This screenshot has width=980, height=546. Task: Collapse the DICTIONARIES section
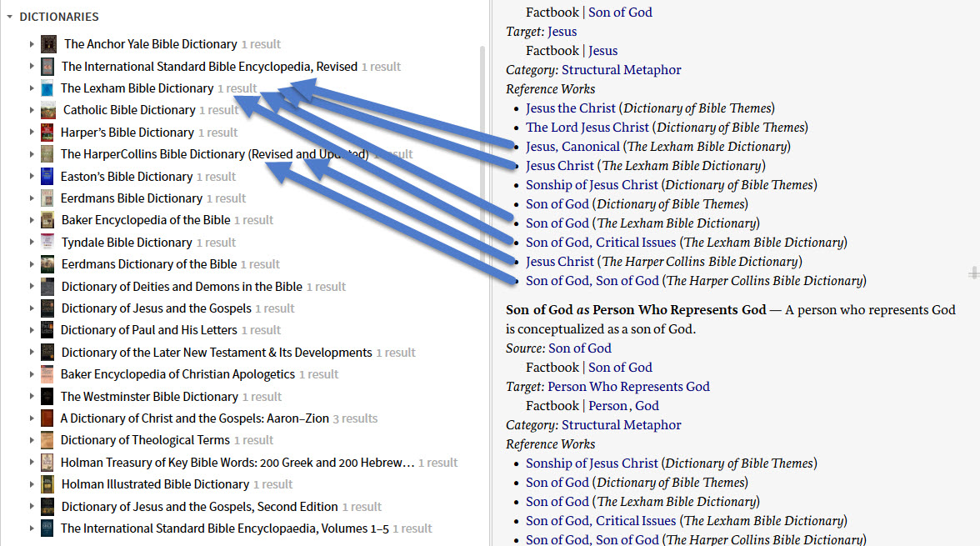[x=9, y=17]
